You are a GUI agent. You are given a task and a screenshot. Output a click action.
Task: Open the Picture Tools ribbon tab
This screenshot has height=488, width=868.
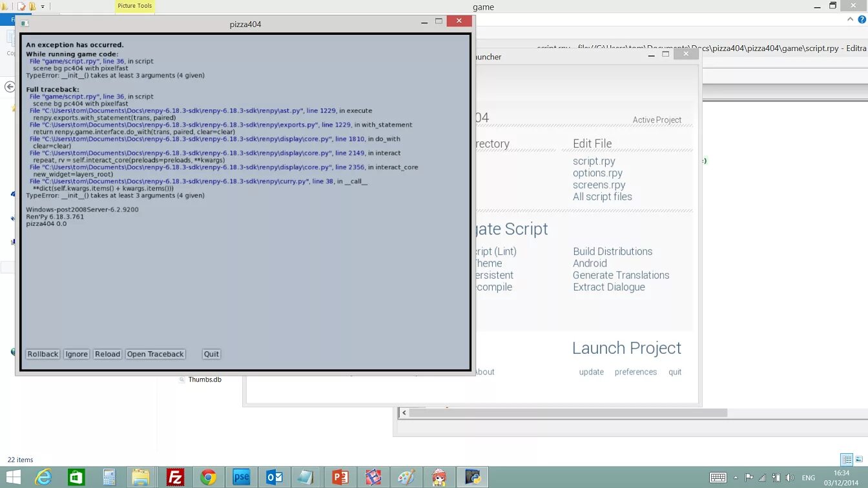(x=135, y=6)
